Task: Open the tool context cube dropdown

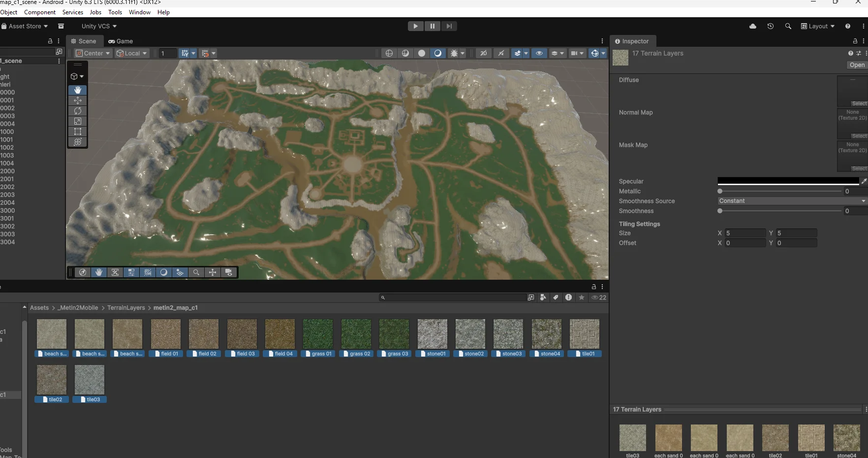Action: pyautogui.click(x=77, y=76)
